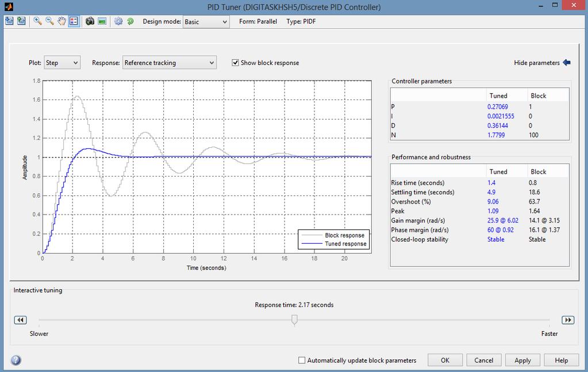
Task: Click the green plot picture icon
Action: [102, 21]
